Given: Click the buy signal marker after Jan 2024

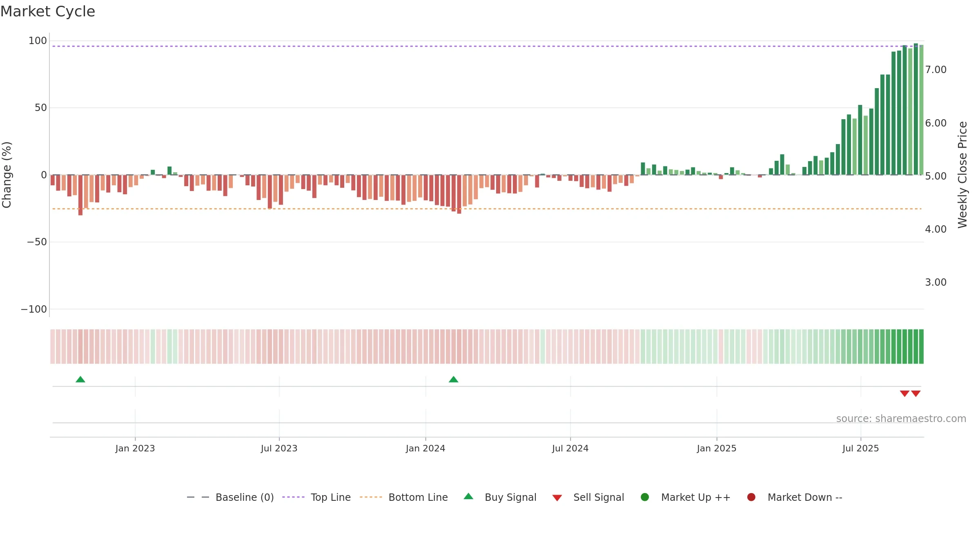Looking at the screenshot, I should (454, 380).
